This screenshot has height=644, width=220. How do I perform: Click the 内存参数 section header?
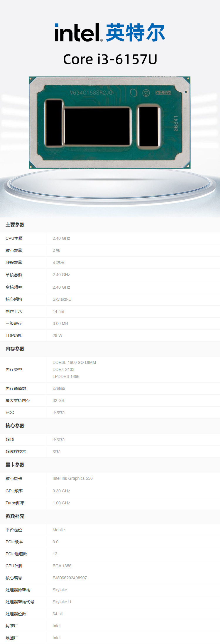[x=15, y=349]
